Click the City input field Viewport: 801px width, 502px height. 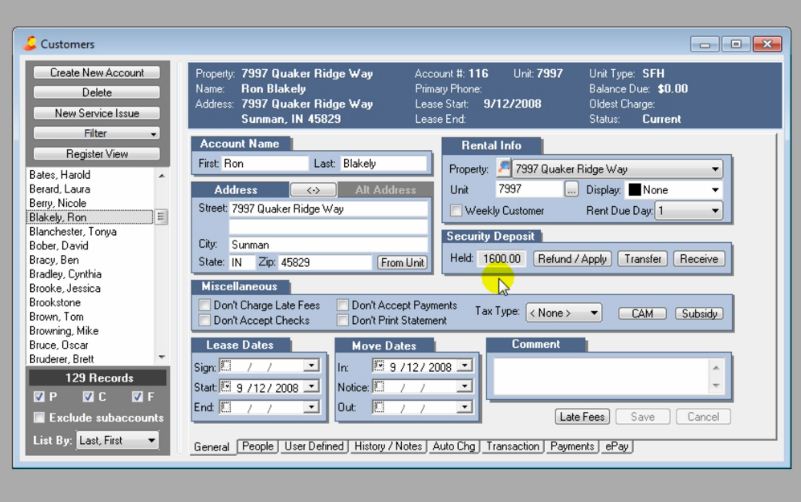click(x=328, y=245)
